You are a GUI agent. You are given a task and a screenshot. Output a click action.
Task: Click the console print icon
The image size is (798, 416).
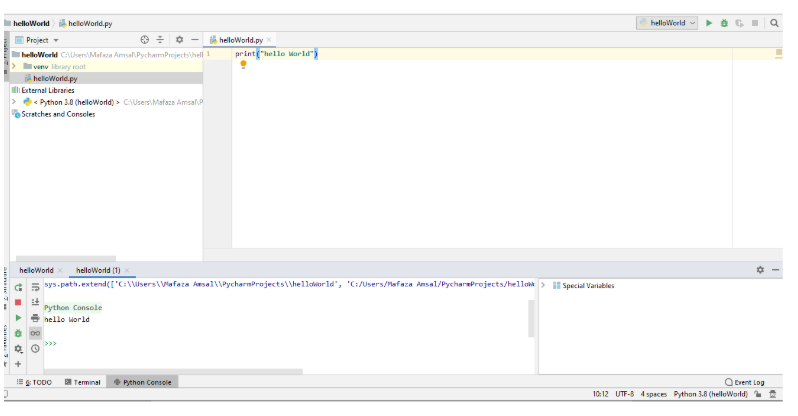[35, 318]
